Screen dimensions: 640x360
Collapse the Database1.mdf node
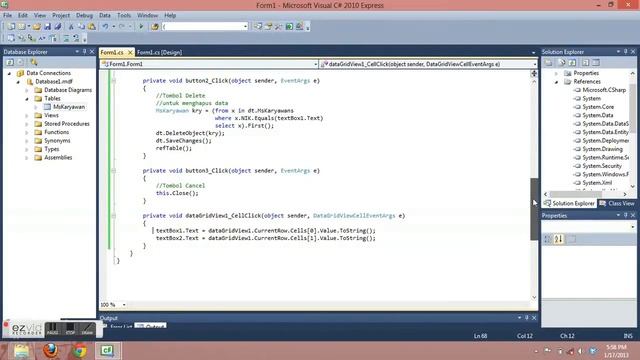tap(18, 82)
